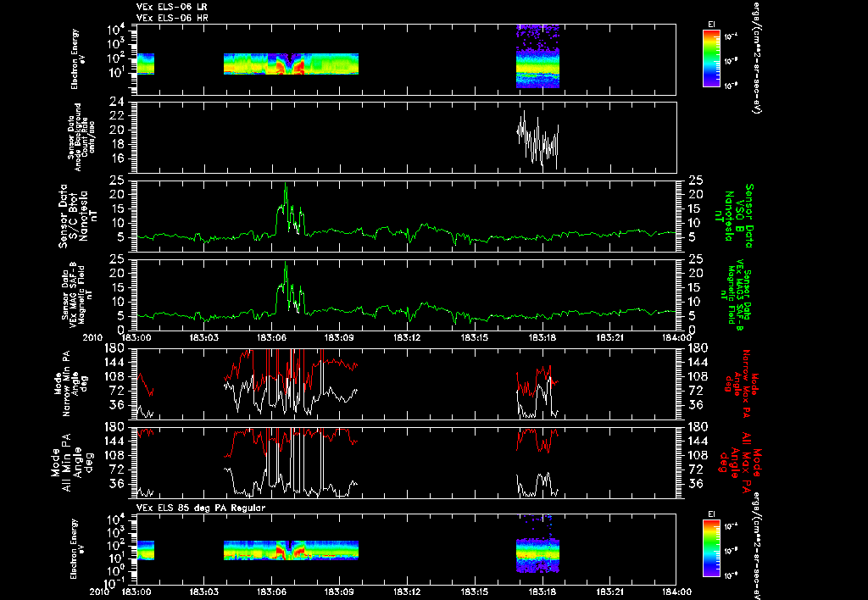Click the "184:00" label under the MAG panel

tap(676, 337)
